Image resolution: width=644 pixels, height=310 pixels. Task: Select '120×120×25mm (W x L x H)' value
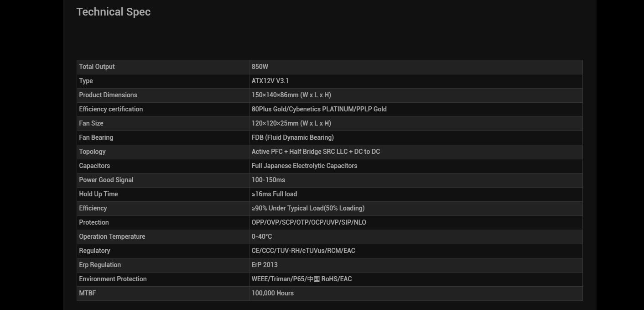(291, 123)
